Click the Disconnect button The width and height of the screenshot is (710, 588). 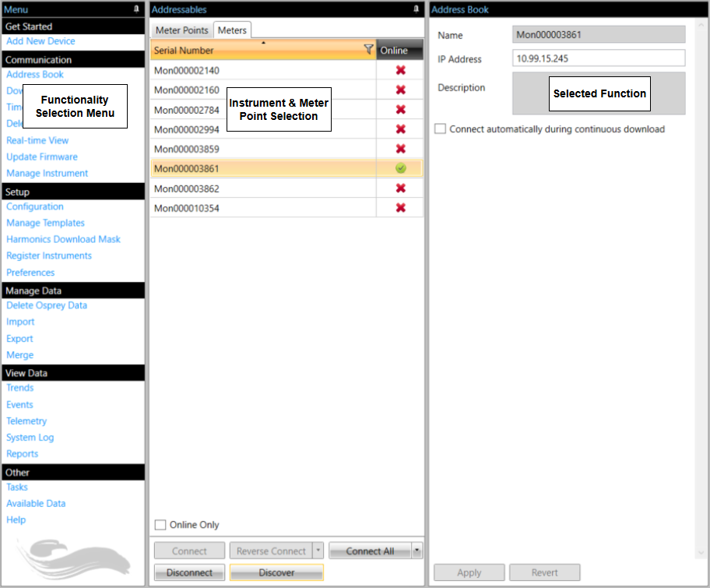point(189,572)
